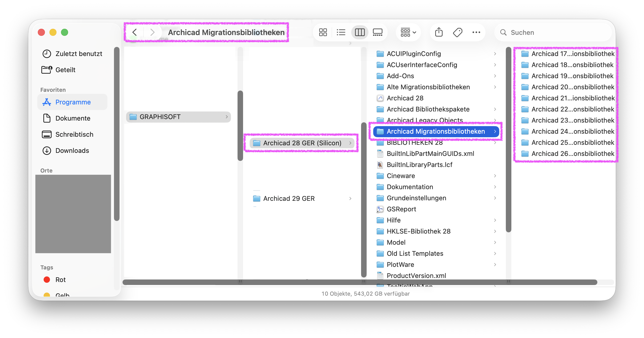Select the GSReport application
Screen dimensions: 644x338
click(x=436, y=209)
